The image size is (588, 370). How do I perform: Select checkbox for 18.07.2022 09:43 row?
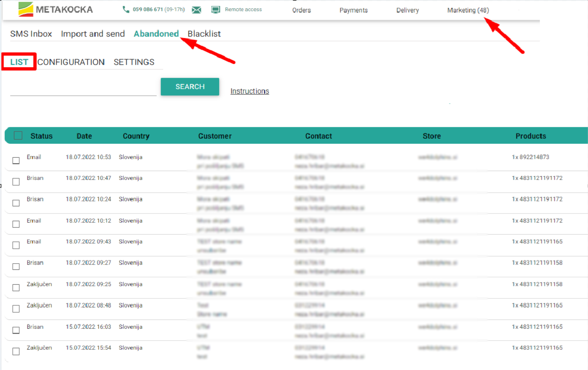point(16,245)
